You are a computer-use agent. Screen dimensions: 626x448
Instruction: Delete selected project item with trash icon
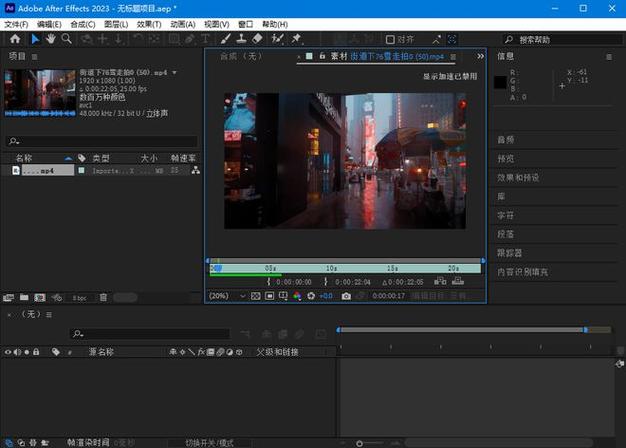(103, 297)
